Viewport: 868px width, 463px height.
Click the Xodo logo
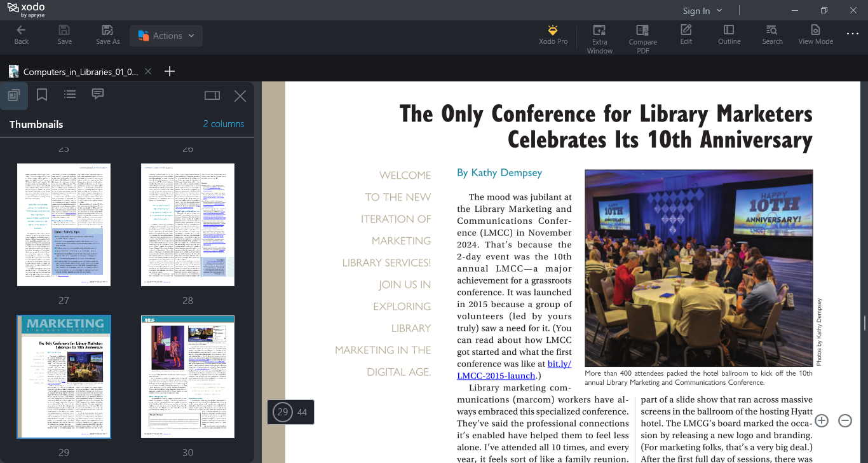pyautogui.click(x=27, y=9)
